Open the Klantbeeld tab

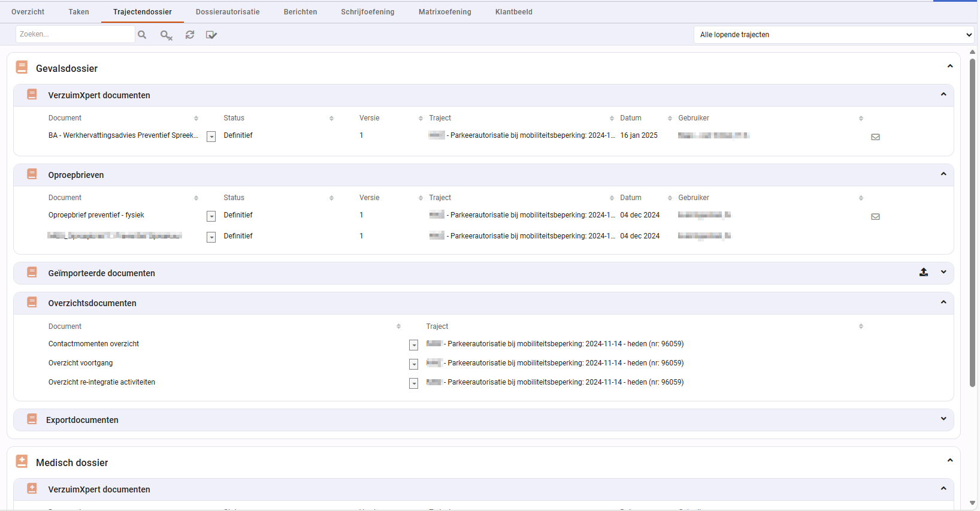click(x=514, y=12)
